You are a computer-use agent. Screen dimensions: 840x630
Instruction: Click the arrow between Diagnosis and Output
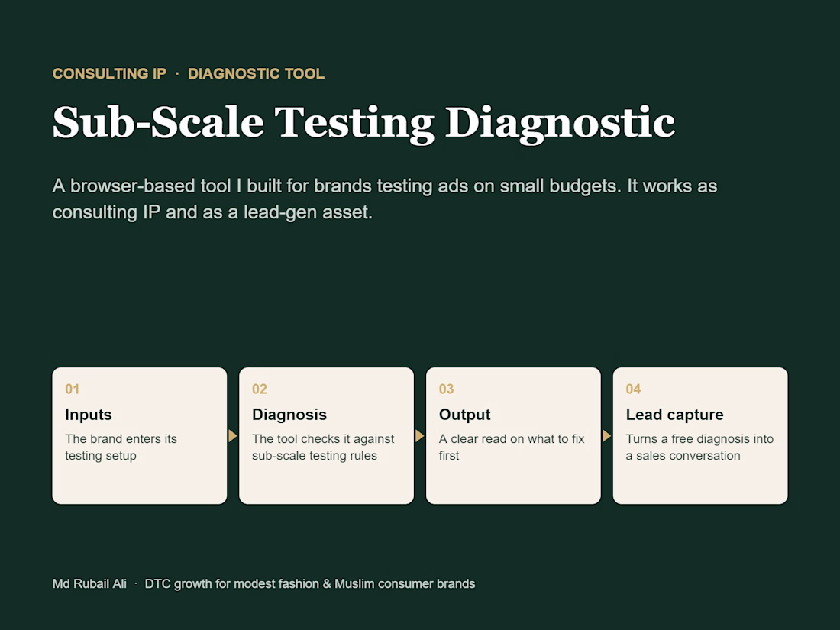click(419, 436)
